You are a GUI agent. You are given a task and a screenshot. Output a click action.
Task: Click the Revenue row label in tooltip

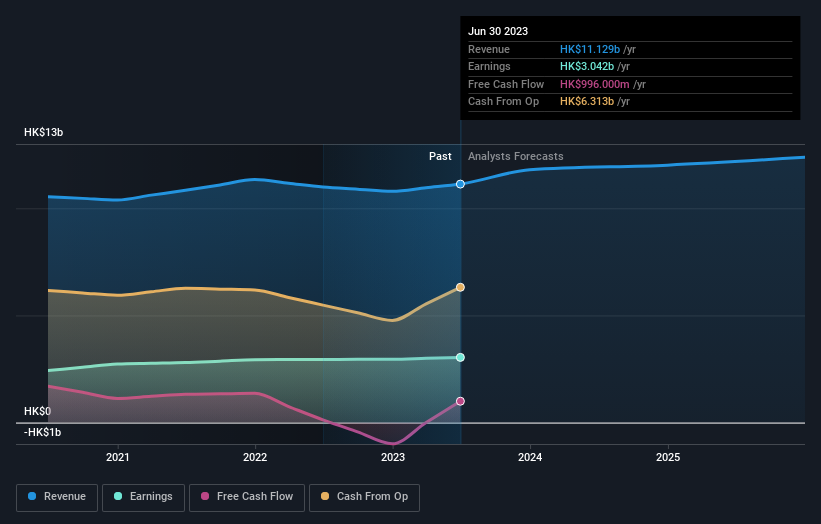click(489, 49)
